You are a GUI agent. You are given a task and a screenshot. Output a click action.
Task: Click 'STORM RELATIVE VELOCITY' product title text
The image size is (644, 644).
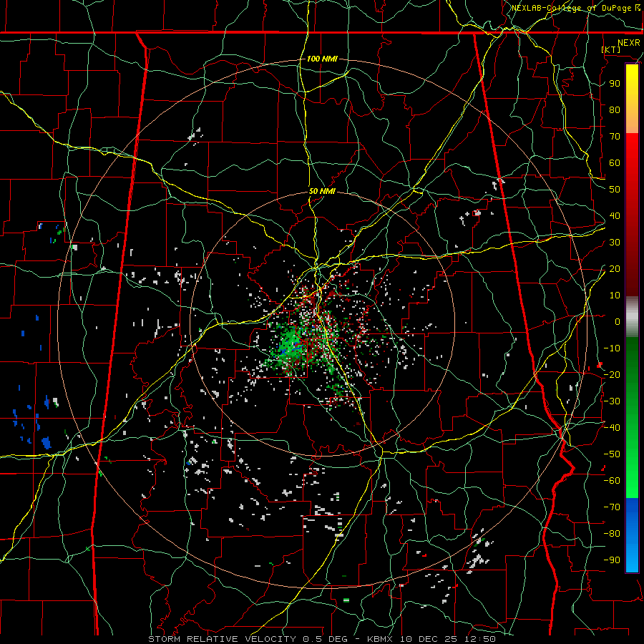tap(222, 639)
